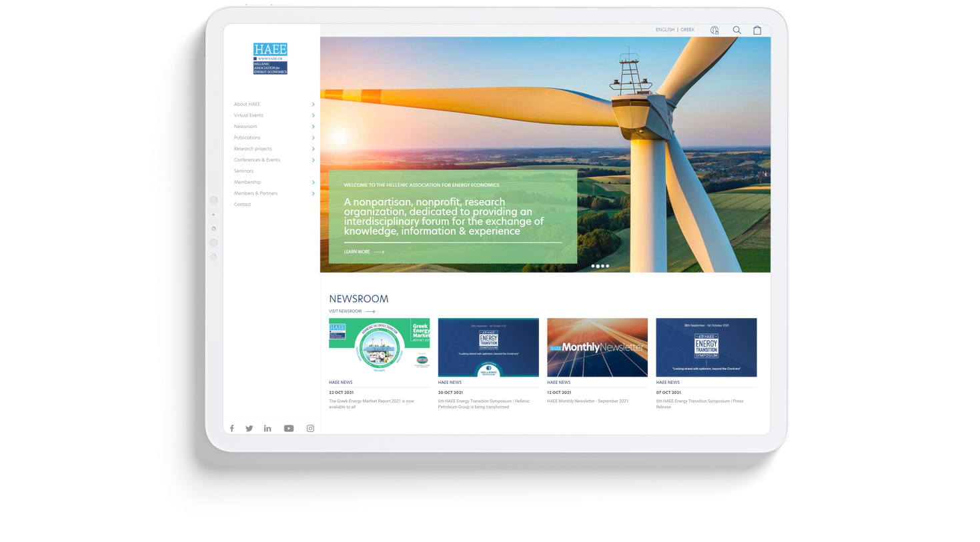Open the Facebook social icon
980x542 pixels.
(x=232, y=429)
